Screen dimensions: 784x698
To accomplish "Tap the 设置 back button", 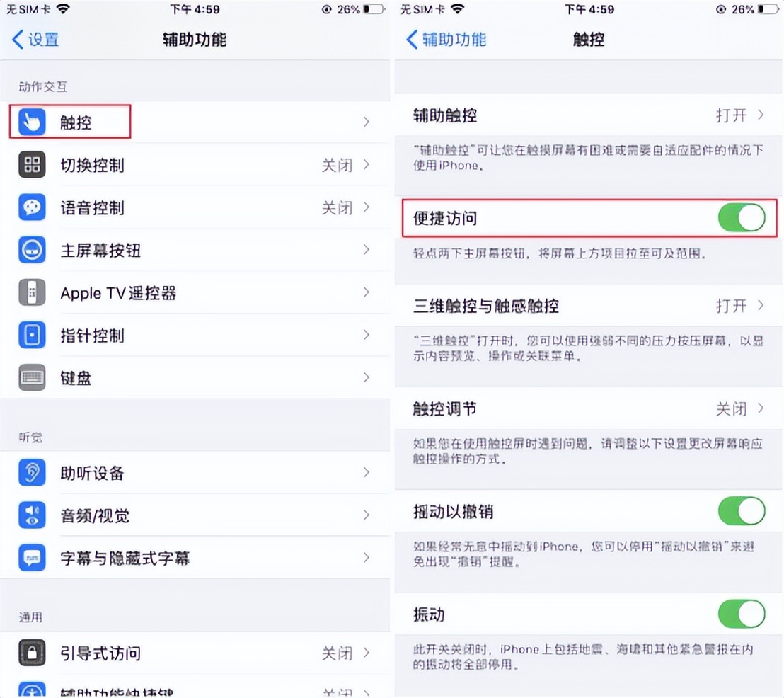I will pyautogui.click(x=34, y=40).
